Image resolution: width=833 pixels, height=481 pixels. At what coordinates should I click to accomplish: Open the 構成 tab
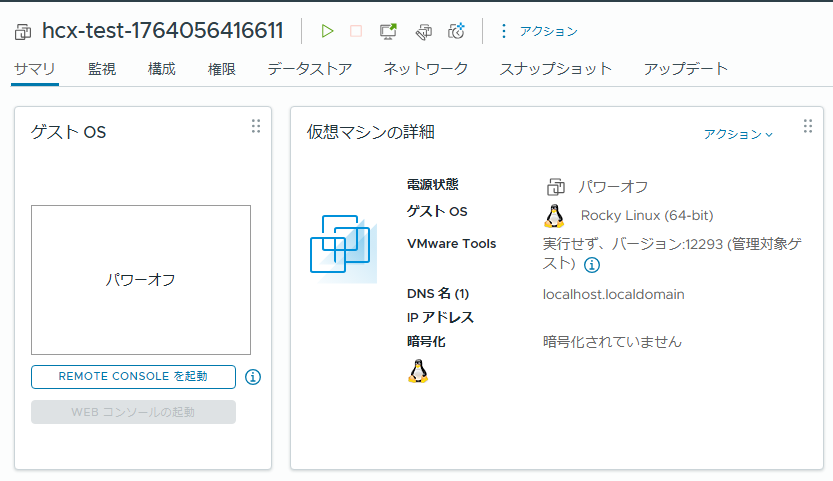(x=162, y=69)
